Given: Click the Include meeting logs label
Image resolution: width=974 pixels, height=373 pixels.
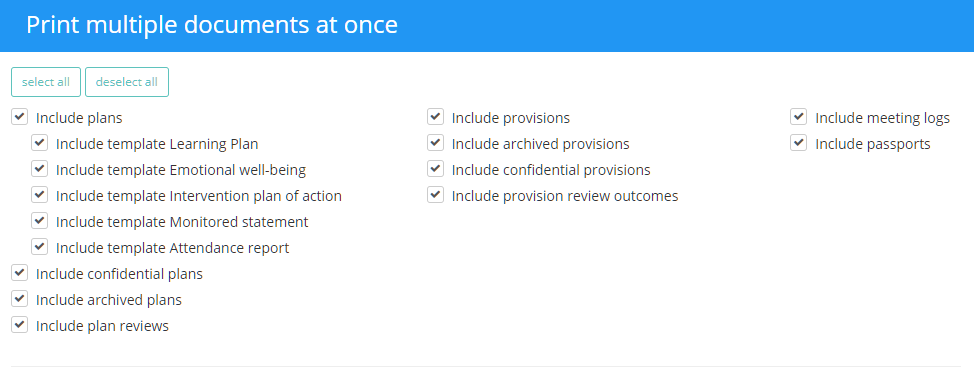Looking at the screenshot, I should [x=883, y=118].
